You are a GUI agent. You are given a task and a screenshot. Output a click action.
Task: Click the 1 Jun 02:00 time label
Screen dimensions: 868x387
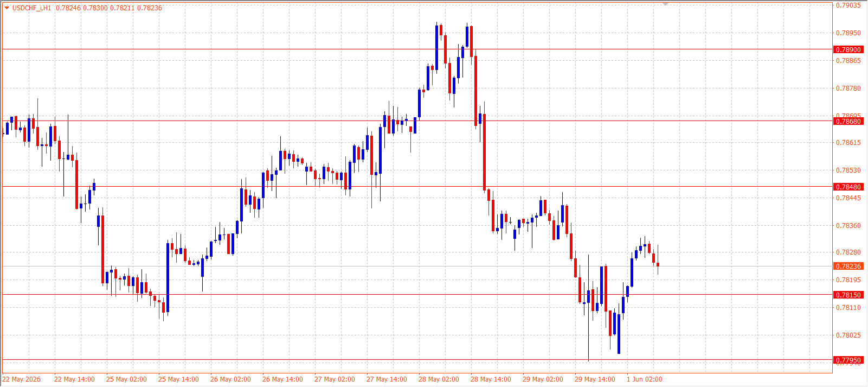pos(645,379)
